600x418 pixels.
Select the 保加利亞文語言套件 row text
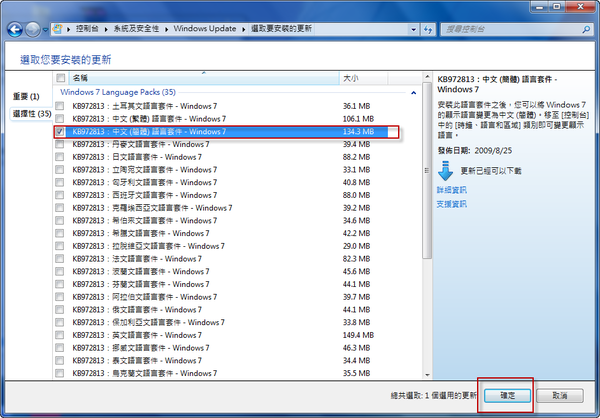point(148,322)
